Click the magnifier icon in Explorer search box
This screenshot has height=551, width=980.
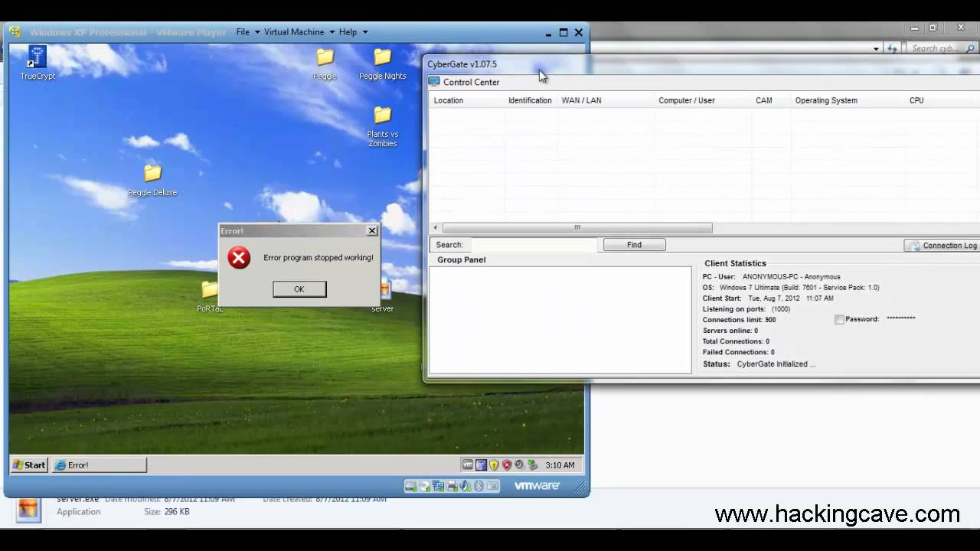pos(970,48)
